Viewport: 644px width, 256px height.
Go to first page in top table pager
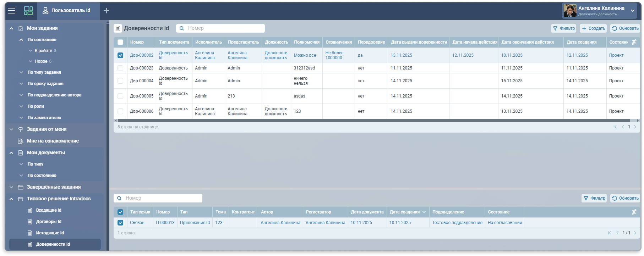pyautogui.click(x=615, y=127)
